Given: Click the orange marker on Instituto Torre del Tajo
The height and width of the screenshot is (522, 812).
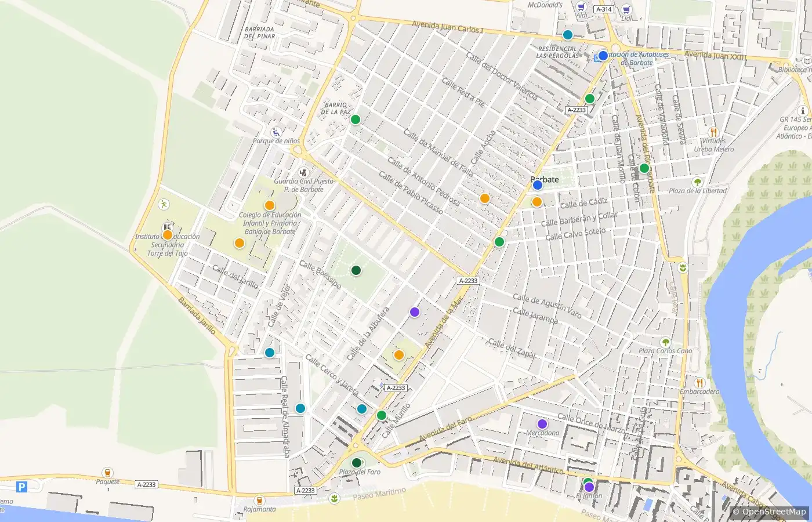Looking at the screenshot, I should pyautogui.click(x=168, y=235).
